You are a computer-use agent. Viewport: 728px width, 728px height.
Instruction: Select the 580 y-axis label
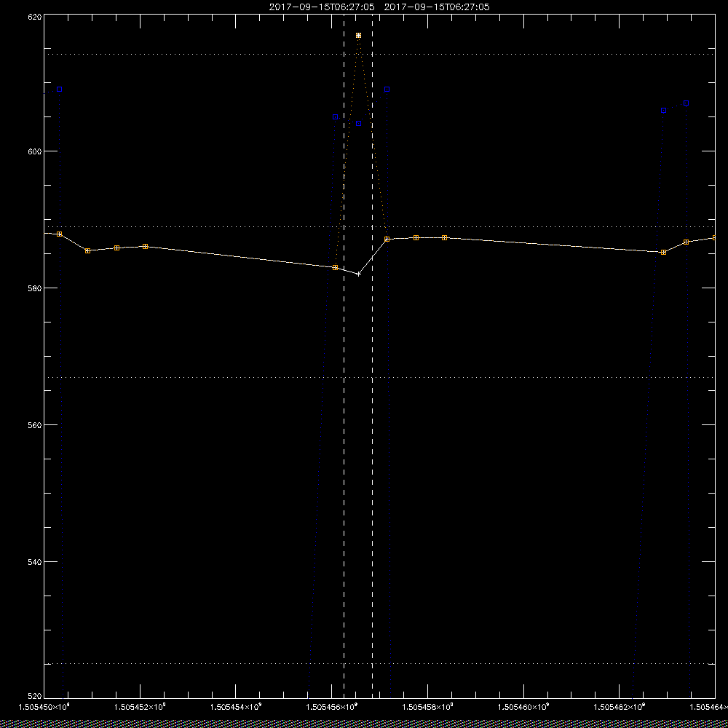[35, 288]
